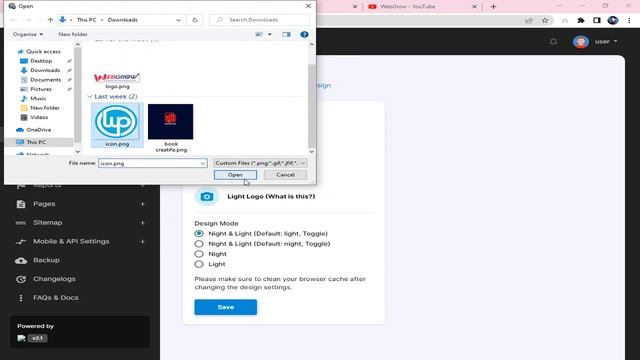Click the Search Downloads box
Viewport: 640px width, 360px height.
[x=259, y=20]
